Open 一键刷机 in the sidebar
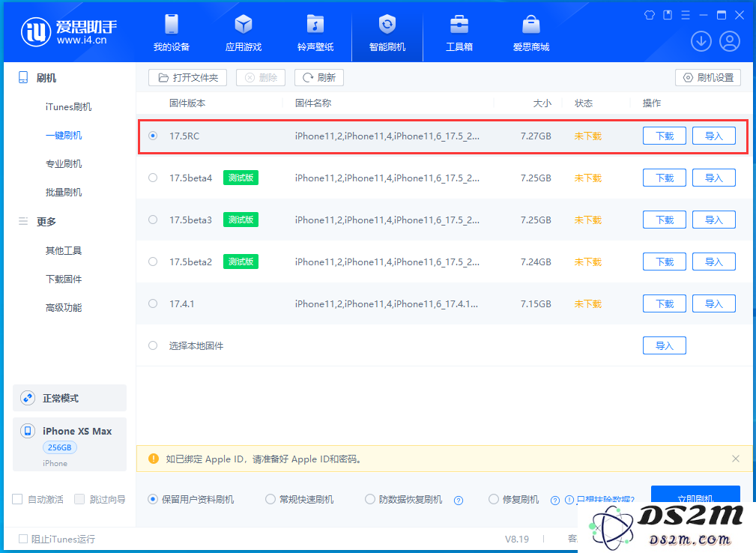 pos(64,135)
